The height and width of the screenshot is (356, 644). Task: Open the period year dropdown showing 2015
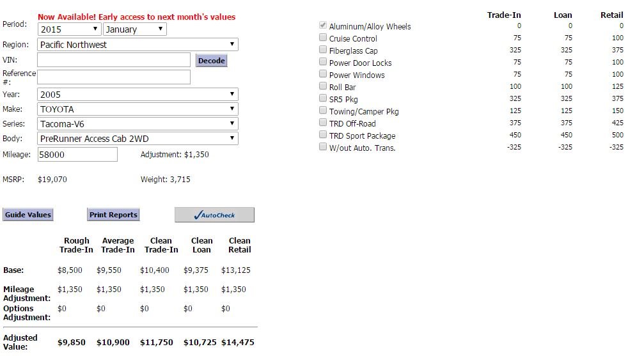click(70, 29)
